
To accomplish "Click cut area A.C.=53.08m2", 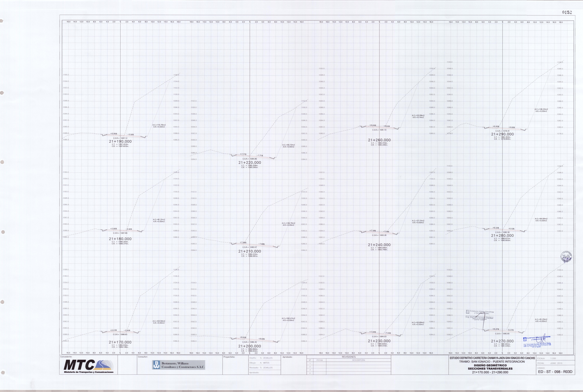I will point(418,115).
